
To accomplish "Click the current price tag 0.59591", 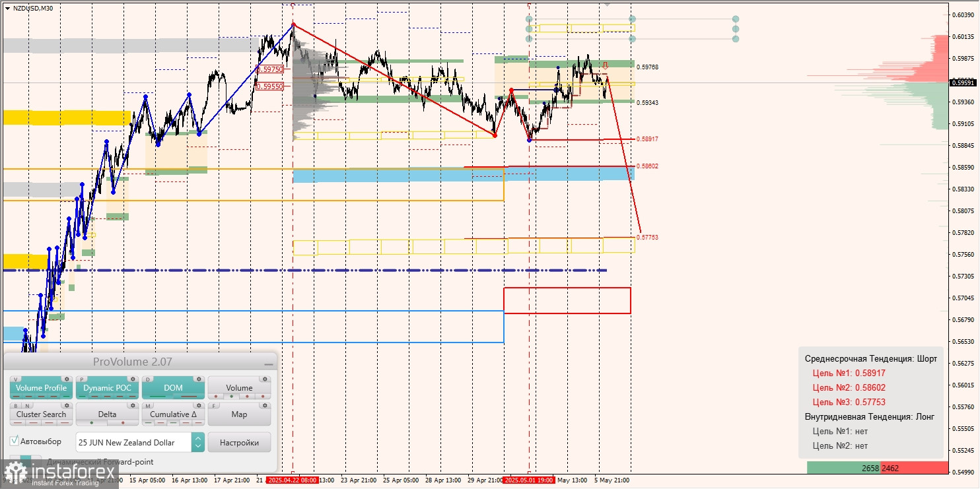I will point(963,82).
